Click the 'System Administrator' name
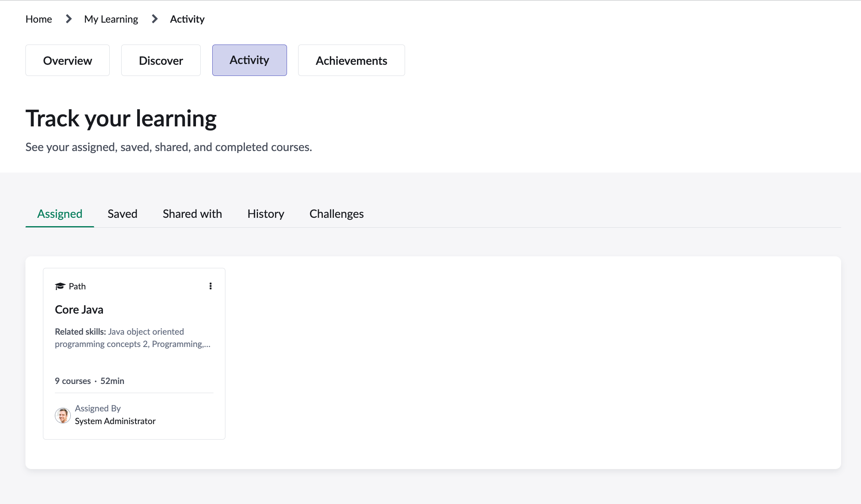The height and width of the screenshot is (504, 861). [x=115, y=421]
